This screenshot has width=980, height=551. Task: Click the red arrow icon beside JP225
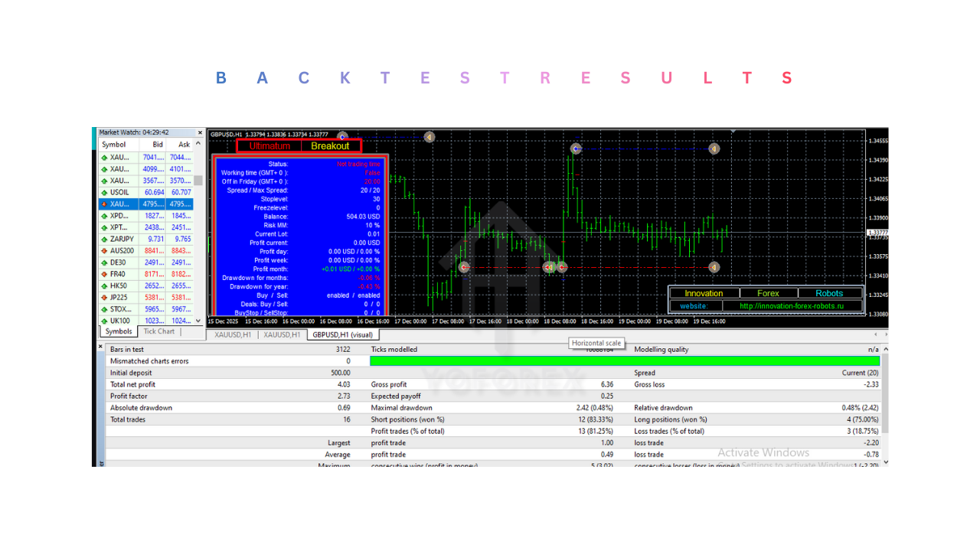103,297
